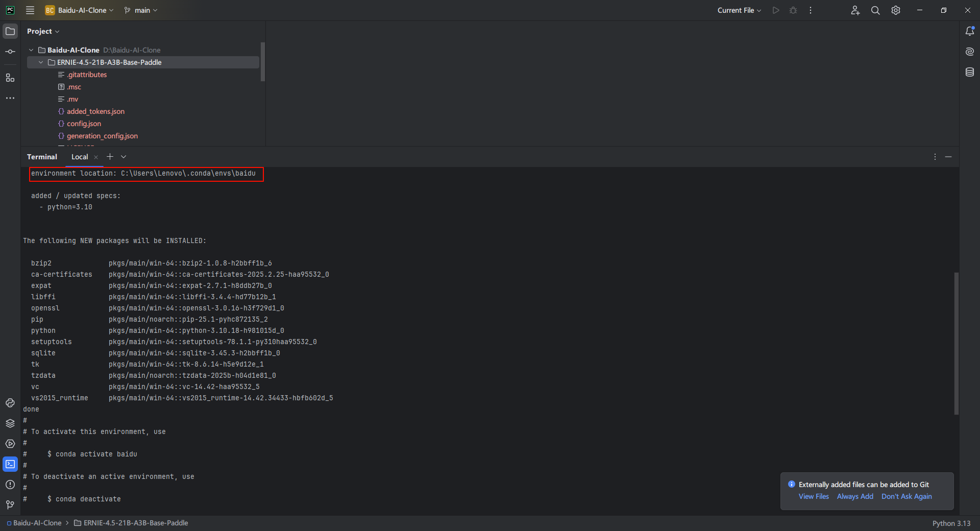Click the tzdata package row
The width and height of the screenshot is (980, 531).
tap(154, 375)
